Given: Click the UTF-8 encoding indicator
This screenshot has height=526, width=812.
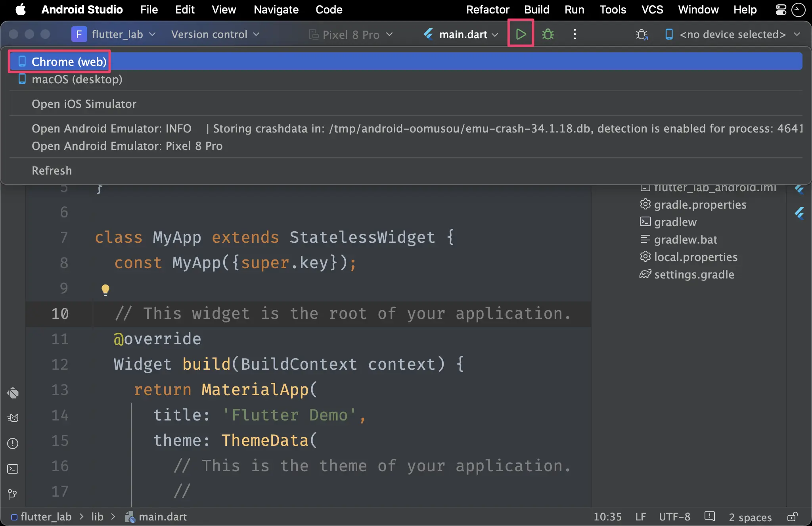Looking at the screenshot, I should [674, 516].
